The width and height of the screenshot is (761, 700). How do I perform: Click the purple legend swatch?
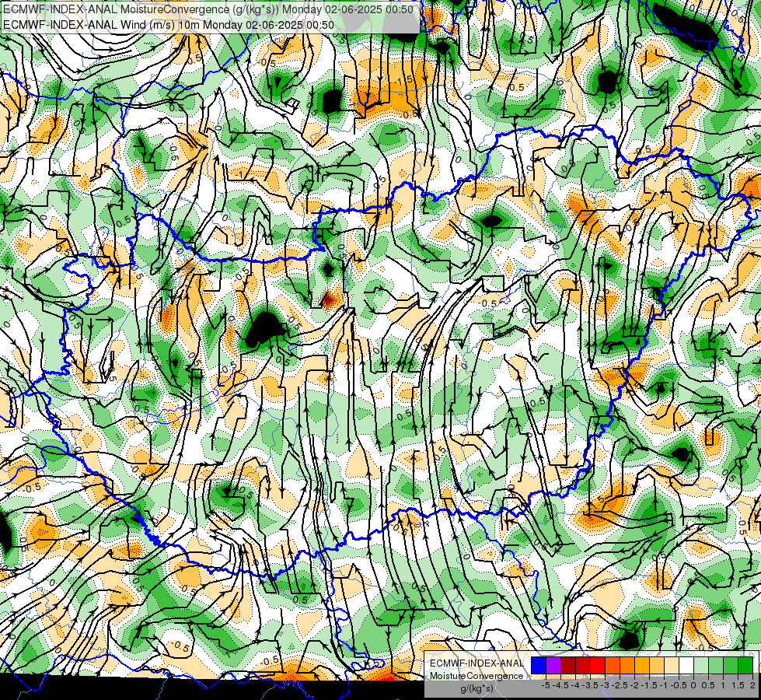point(553,666)
